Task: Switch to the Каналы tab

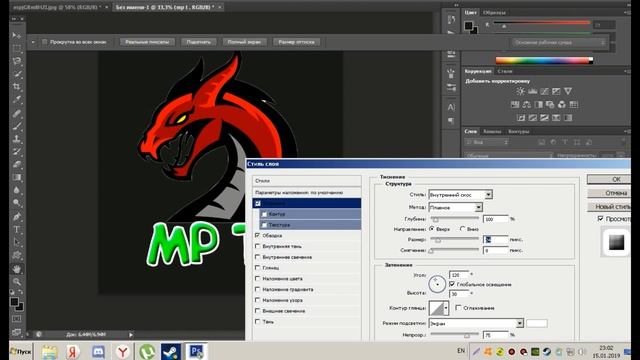Action: [492, 131]
